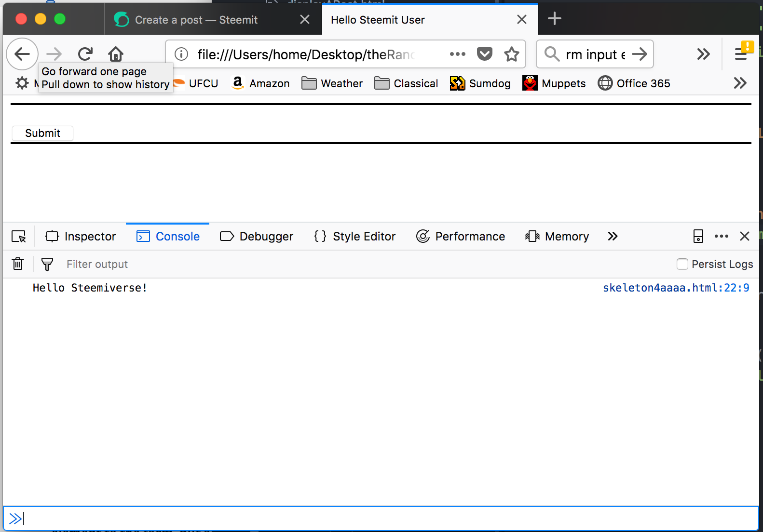Open page actions three-dot menu in address bar
763x532 pixels.
click(x=458, y=54)
